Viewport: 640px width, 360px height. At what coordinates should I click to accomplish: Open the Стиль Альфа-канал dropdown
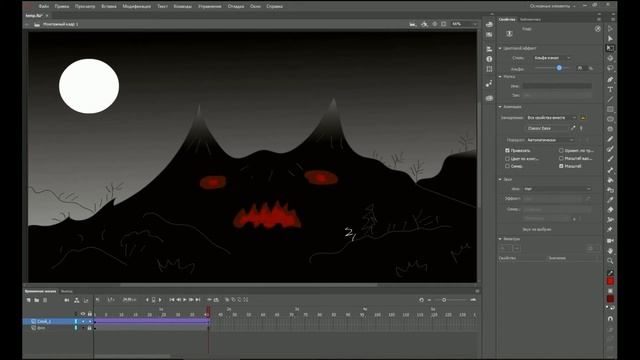click(x=552, y=58)
